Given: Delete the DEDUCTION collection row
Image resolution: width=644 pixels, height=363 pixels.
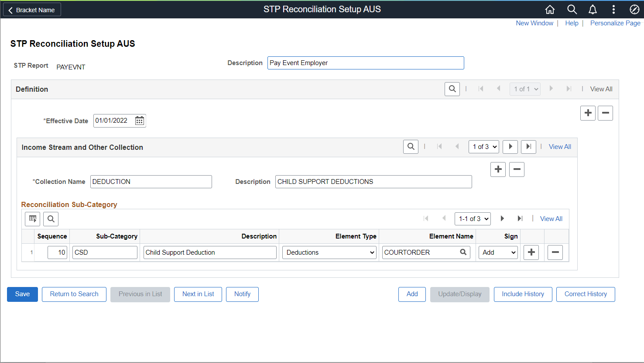Looking at the screenshot, I should [x=517, y=169].
